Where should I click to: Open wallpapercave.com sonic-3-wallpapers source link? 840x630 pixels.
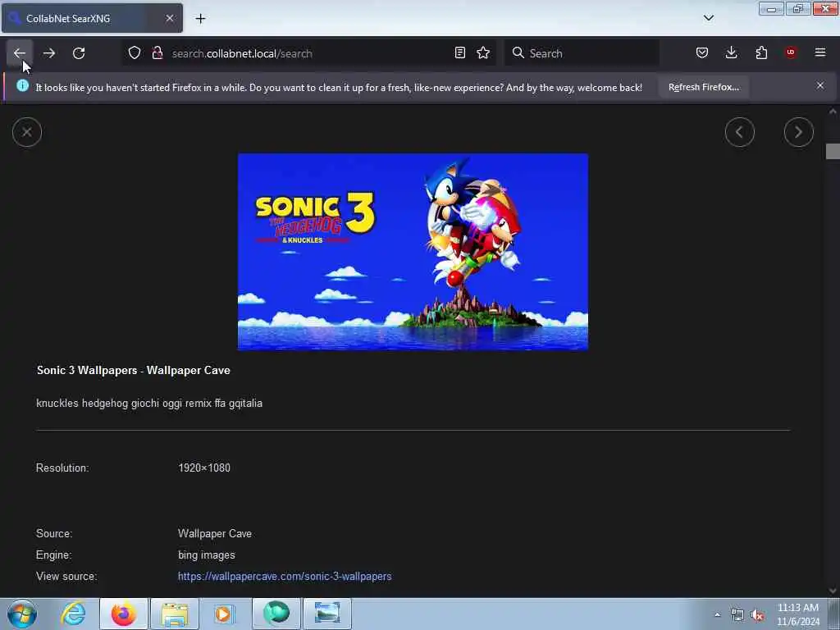(x=285, y=577)
